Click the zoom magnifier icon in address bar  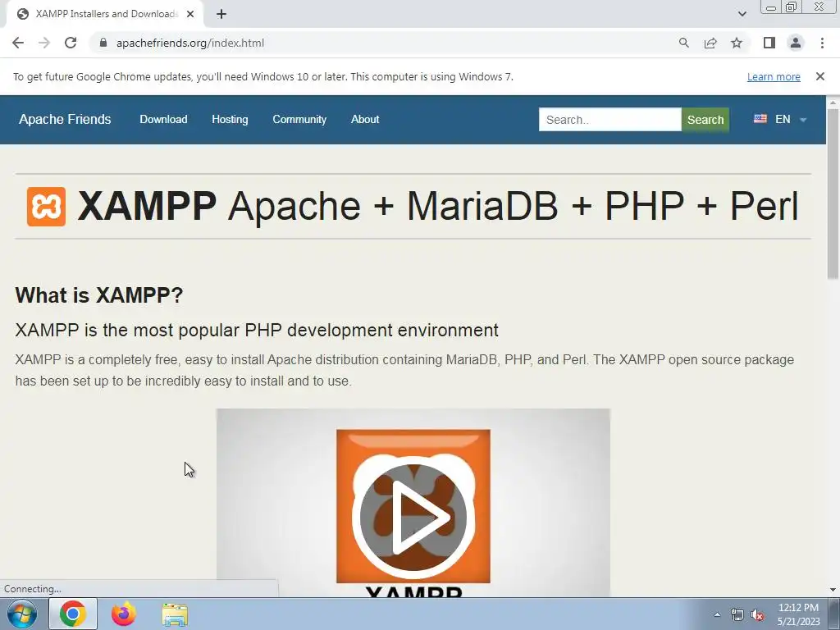click(683, 43)
